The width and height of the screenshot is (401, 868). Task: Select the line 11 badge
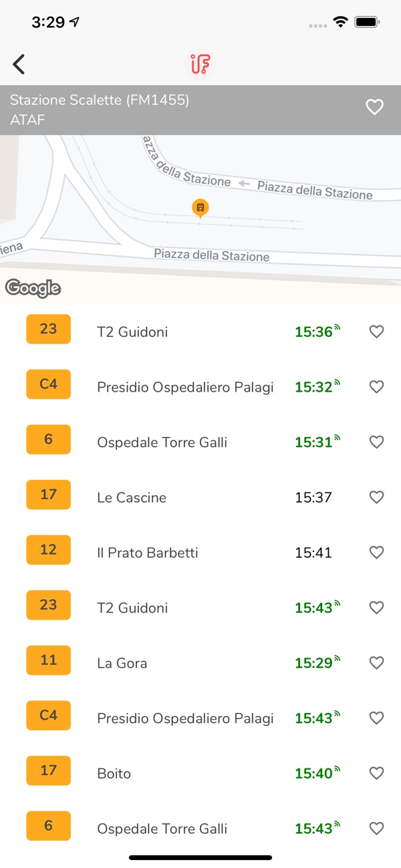point(48,660)
